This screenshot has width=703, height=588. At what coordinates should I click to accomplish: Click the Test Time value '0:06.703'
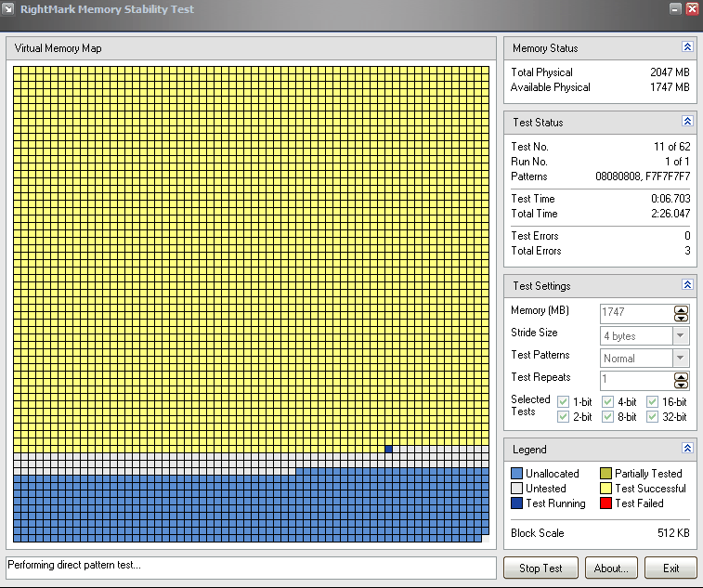coord(670,198)
